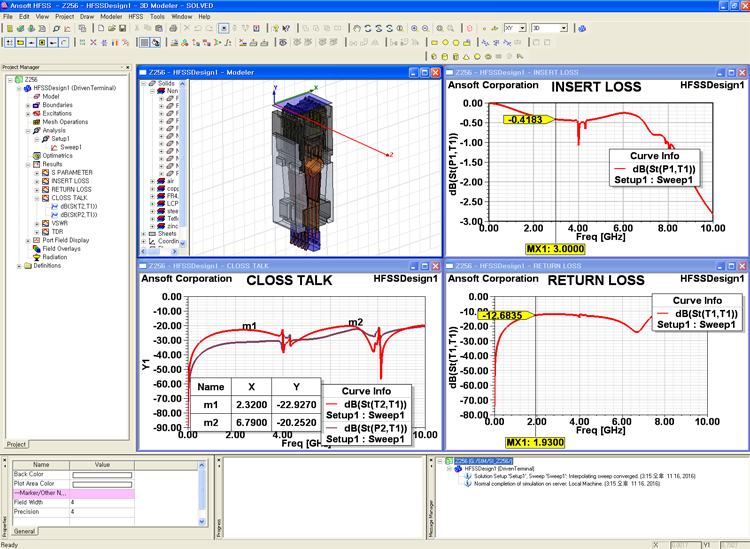
Task: Close the Project Manager panel
Action: [127, 67]
